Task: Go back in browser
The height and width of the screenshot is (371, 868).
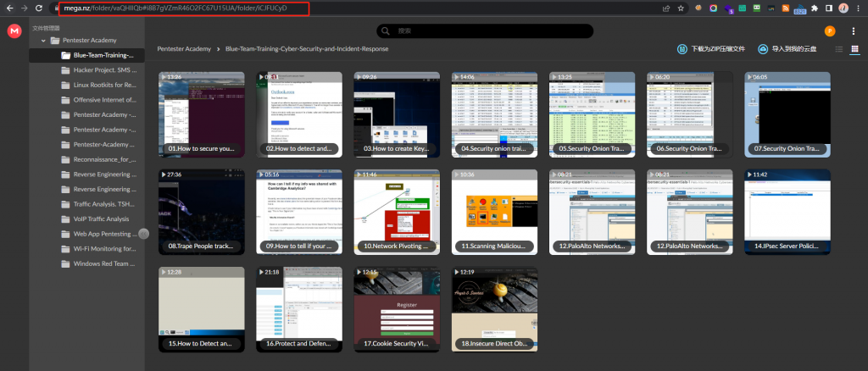Action: 8,8
